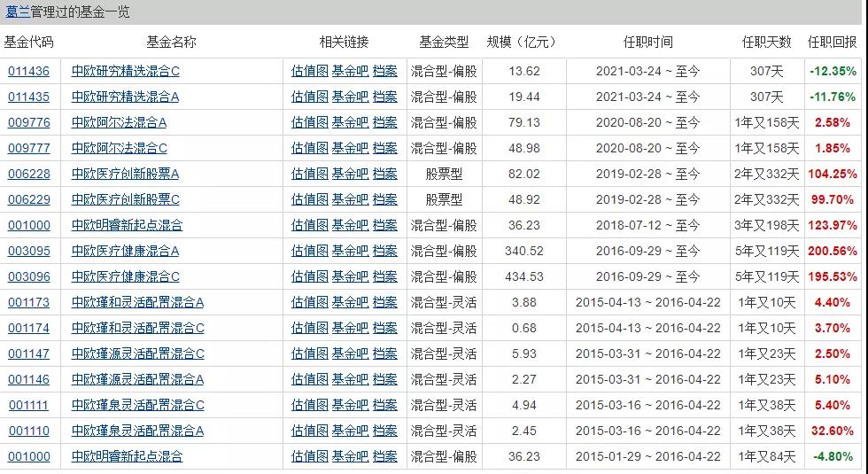Select the 434.53 fund size value

pyautogui.click(x=524, y=276)
